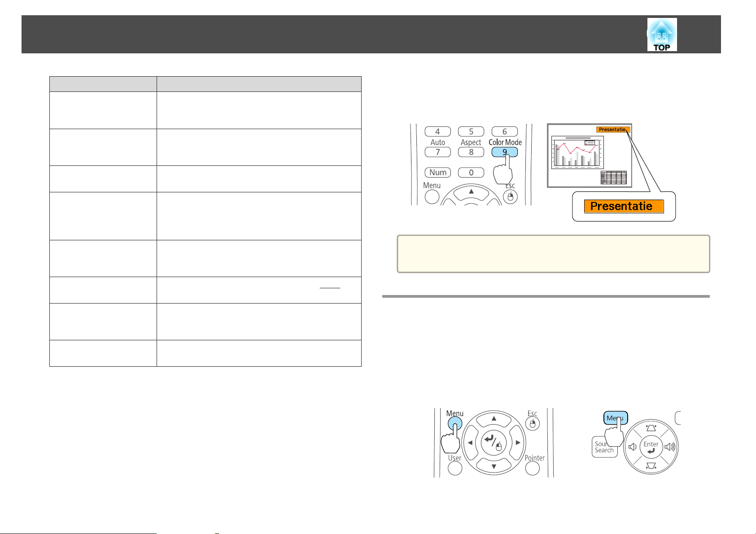Screen dimensions: 756x534
Task: Click the Enter button on control panel
Action: (651, 447)
